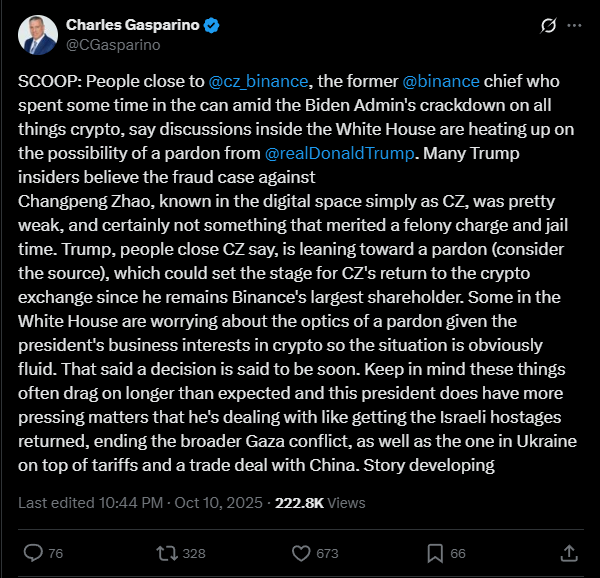Like the post with heart icon

(301, 552)
